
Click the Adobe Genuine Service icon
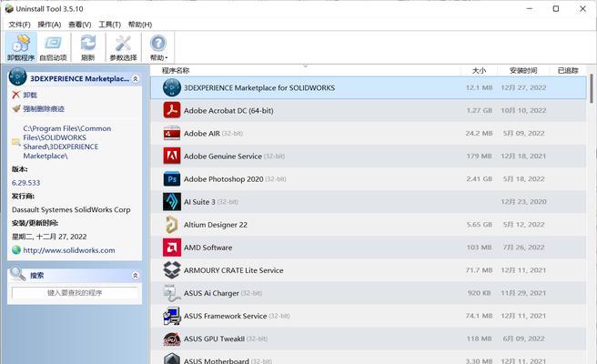coord(172,157)
